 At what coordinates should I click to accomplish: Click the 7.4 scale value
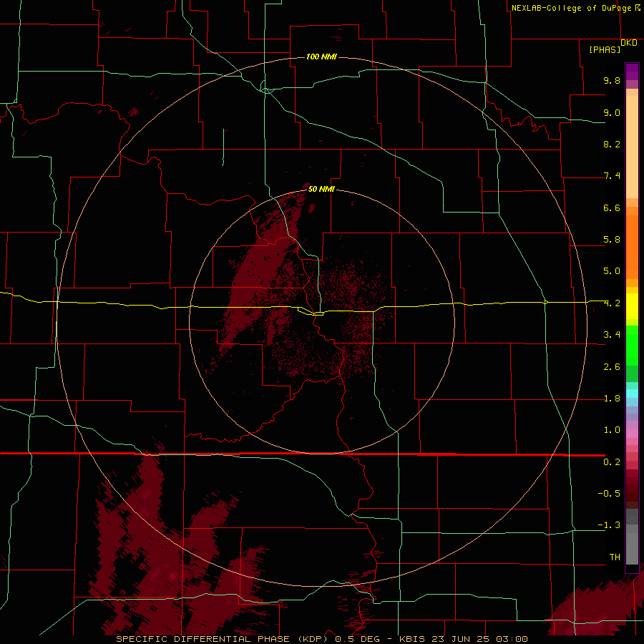pyautogui.click(x=612, y=176)
